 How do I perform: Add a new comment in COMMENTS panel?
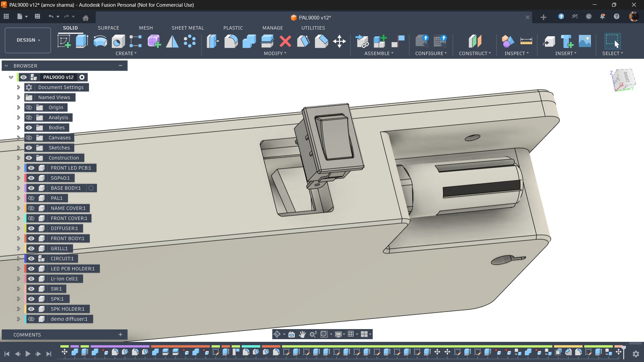[x=120, y=334]
